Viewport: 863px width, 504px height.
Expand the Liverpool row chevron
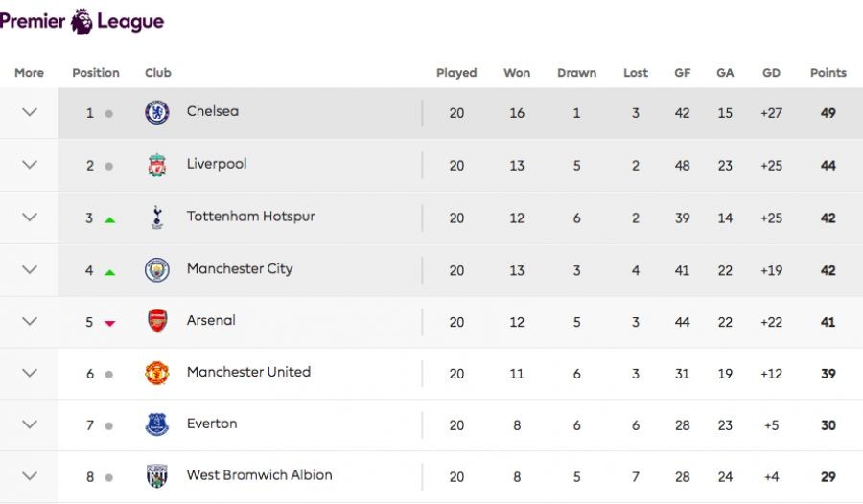(x=30, y=165)
